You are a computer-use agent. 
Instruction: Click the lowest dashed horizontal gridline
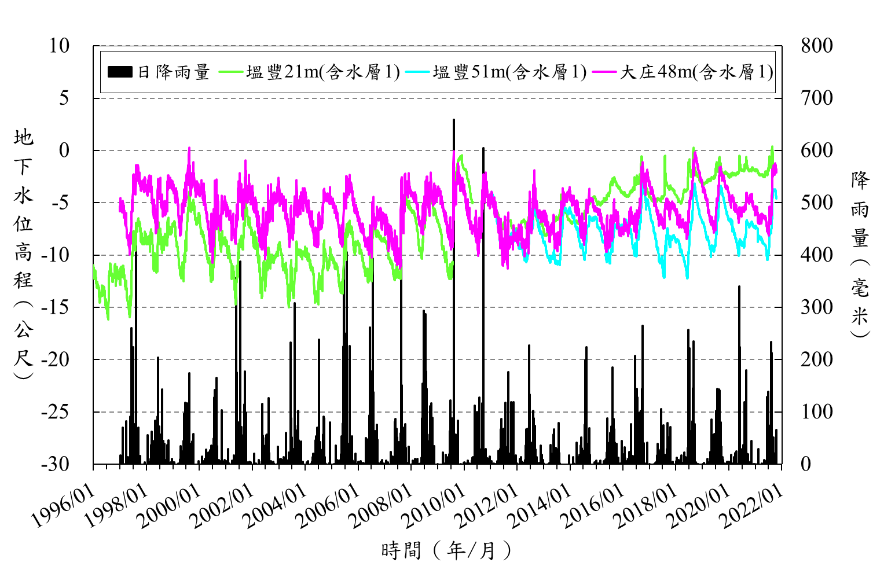tap(438, 411)
